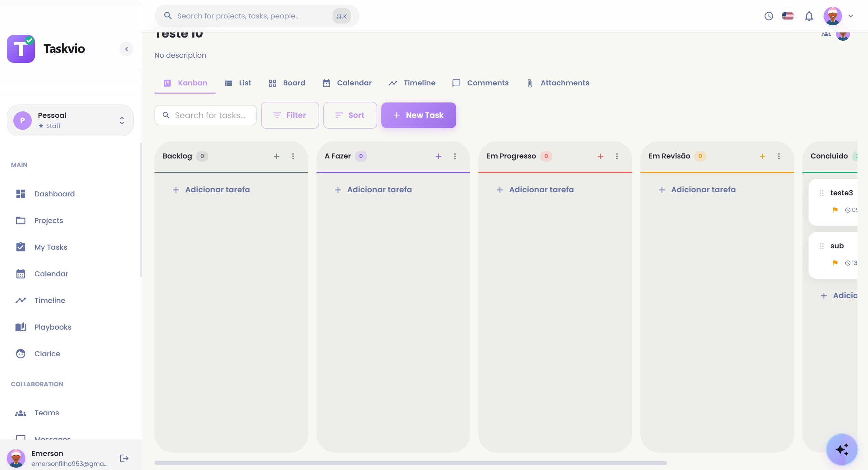
Task: Open the Dashboard from the sidebar
Action: tap(55, 194)
